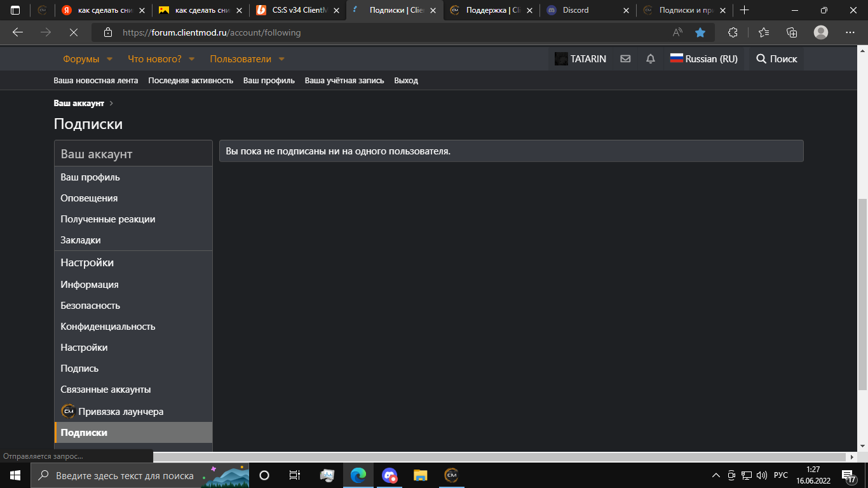The image size is (868, 488).
Task: Expand the Пользователи dropdown arrow
Action: [281, 59]
